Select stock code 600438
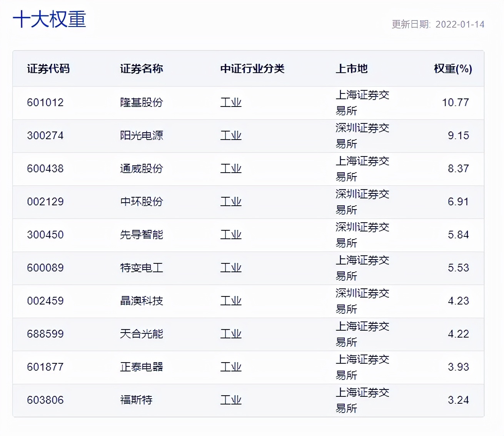The height and width of the screenshot is (436, 504). 45,169
